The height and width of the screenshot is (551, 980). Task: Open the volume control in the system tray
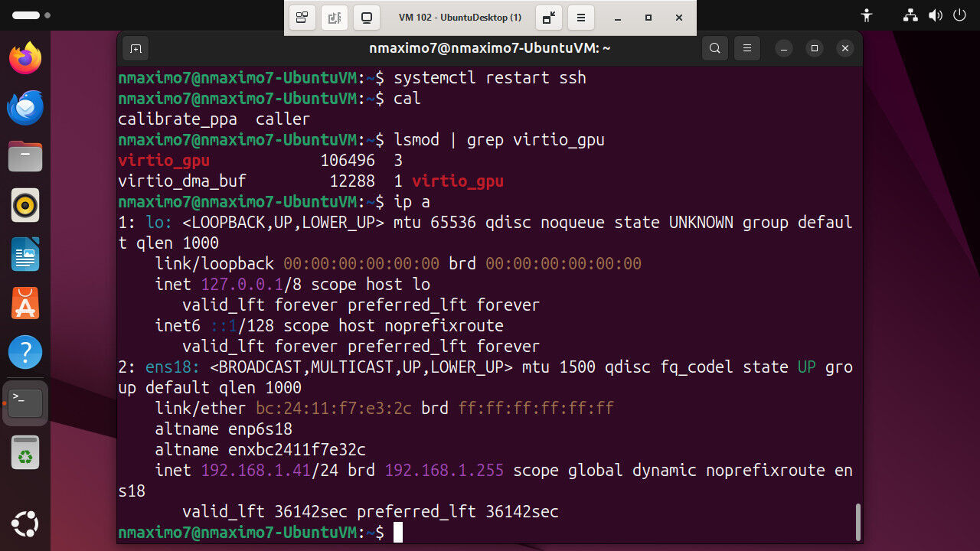pyautogui.click(x=936, y=15)
